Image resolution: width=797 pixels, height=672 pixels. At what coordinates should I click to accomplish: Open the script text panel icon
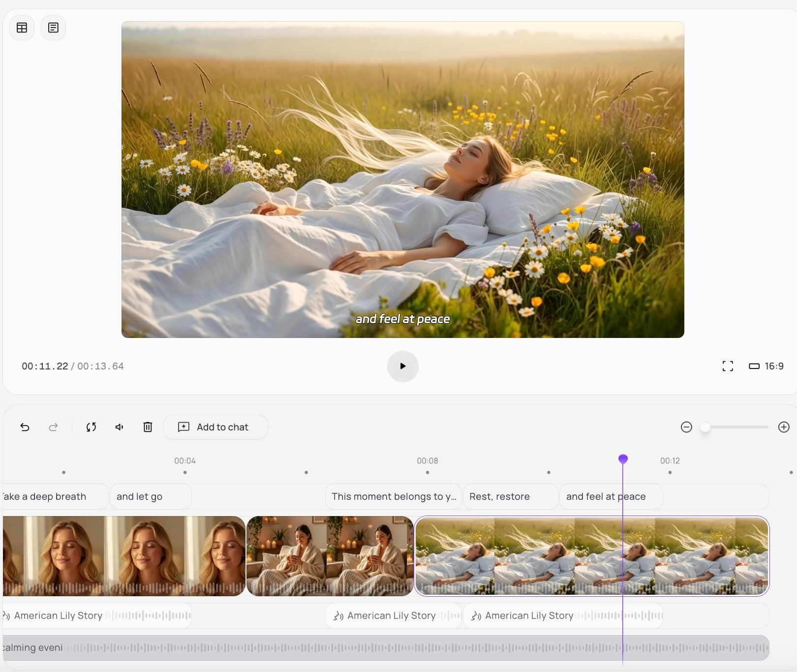[53, 28]
